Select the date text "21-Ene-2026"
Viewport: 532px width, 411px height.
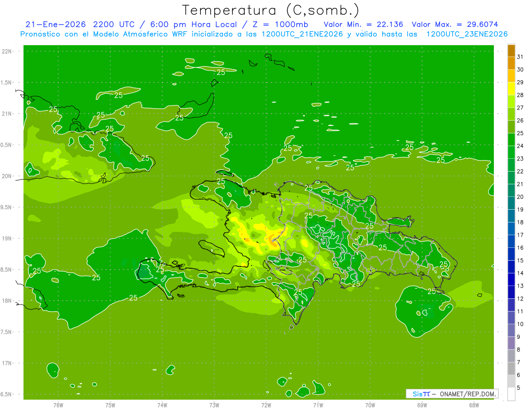(55, 24)
